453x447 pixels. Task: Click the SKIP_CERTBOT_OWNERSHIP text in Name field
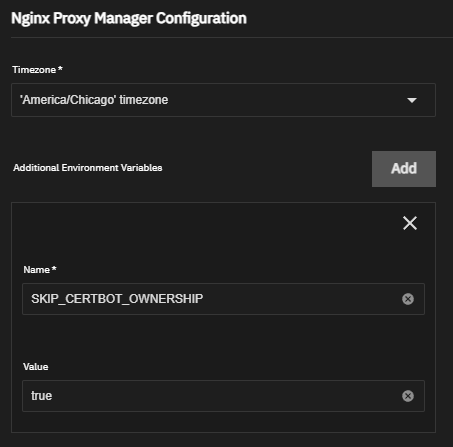[x=117, y=299]
